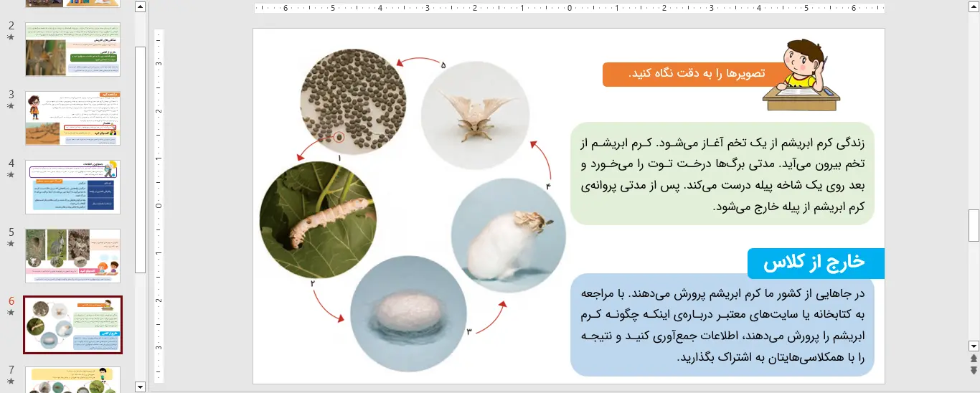The width and height of the screenshot is (980, 393).
Task: Select slide 2 thumbnail
Action: tap(72, 49)
